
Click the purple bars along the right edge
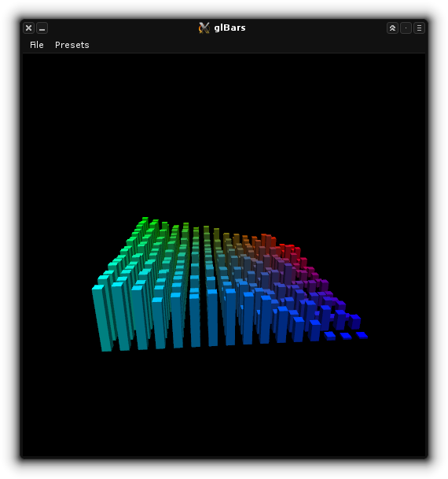(x=318, y=282)
